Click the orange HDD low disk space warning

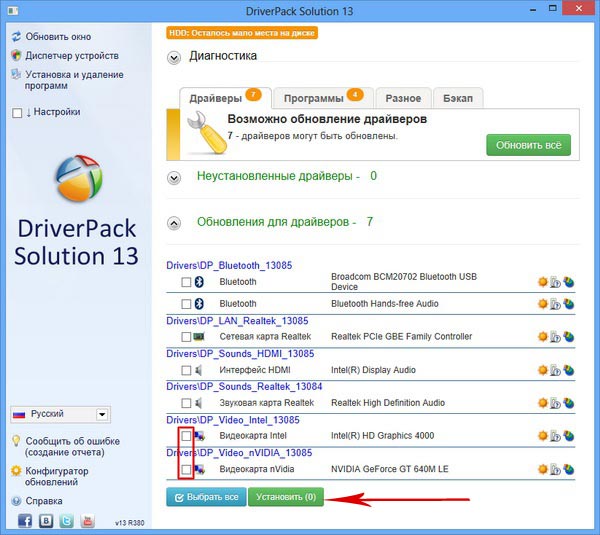point(242,33)
